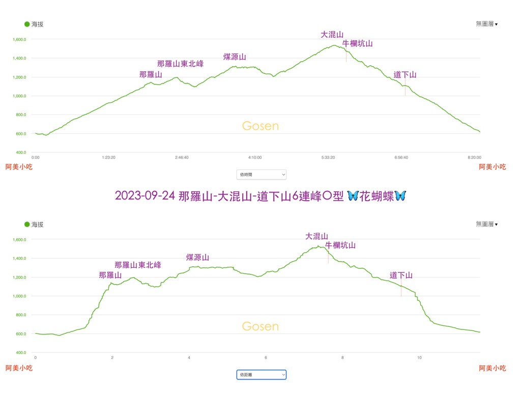Viewport: 521px width, 420px height.
Task: Toggle the 海拔 legend dot on distance chart
Action: [27, 224]
